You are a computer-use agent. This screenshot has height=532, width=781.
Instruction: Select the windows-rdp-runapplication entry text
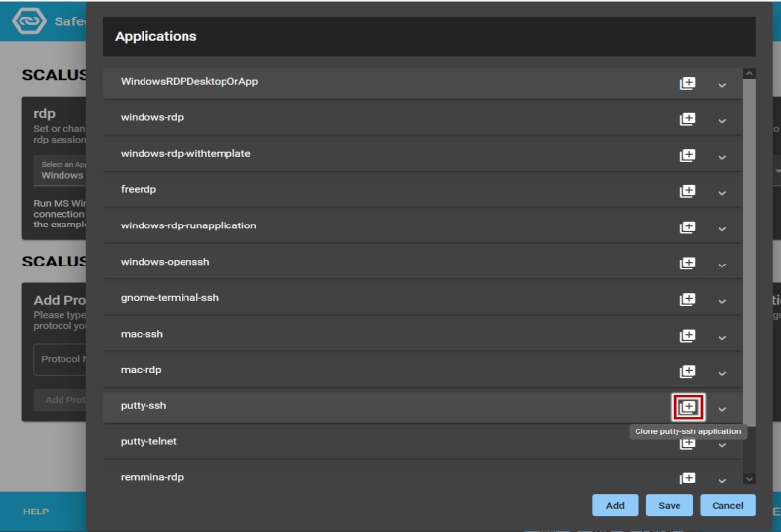coord(188,225)
